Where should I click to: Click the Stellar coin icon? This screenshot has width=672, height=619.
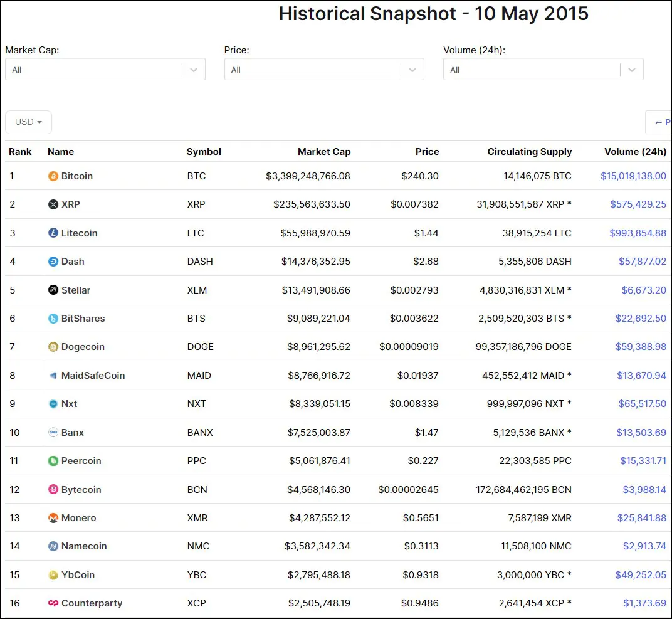pos(53,290)
